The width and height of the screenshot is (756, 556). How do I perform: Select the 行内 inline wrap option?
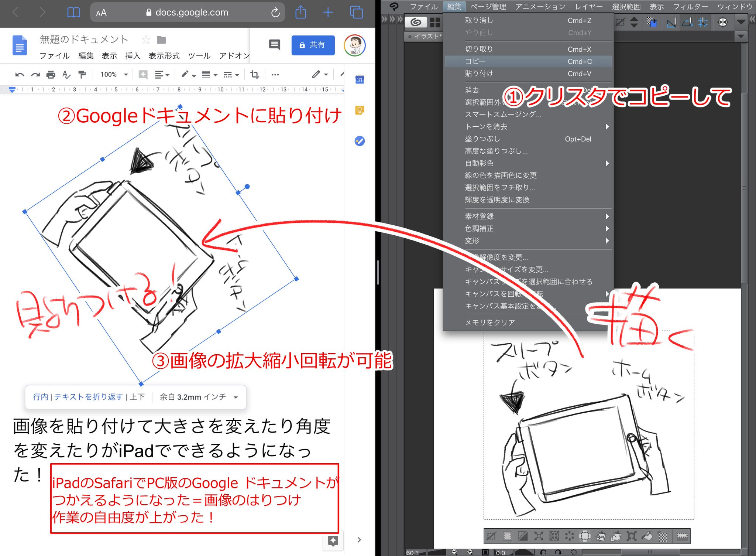41,397
